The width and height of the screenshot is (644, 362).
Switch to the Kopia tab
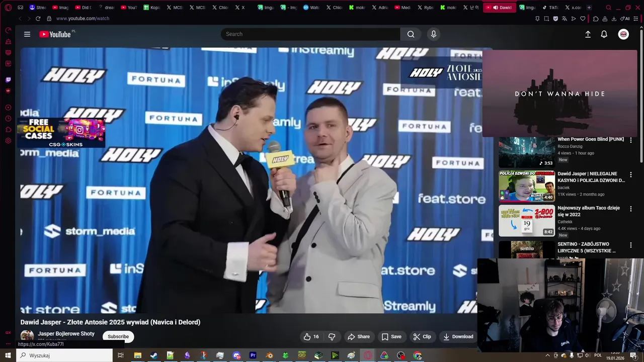coord(152,8)
